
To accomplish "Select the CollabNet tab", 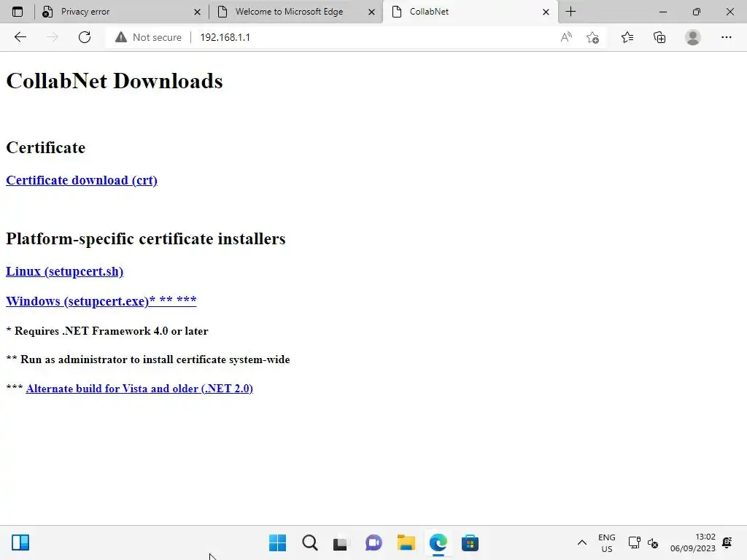I will tap(469, 12).
